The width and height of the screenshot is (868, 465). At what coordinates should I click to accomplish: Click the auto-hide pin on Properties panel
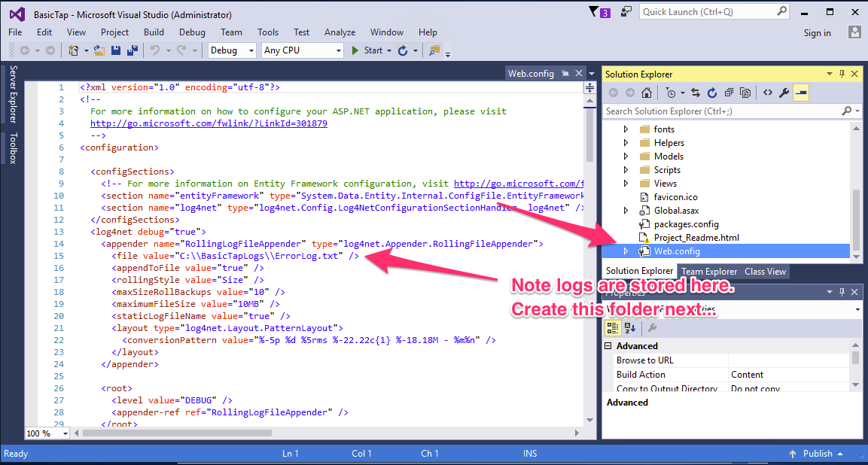tap(842, 292)
